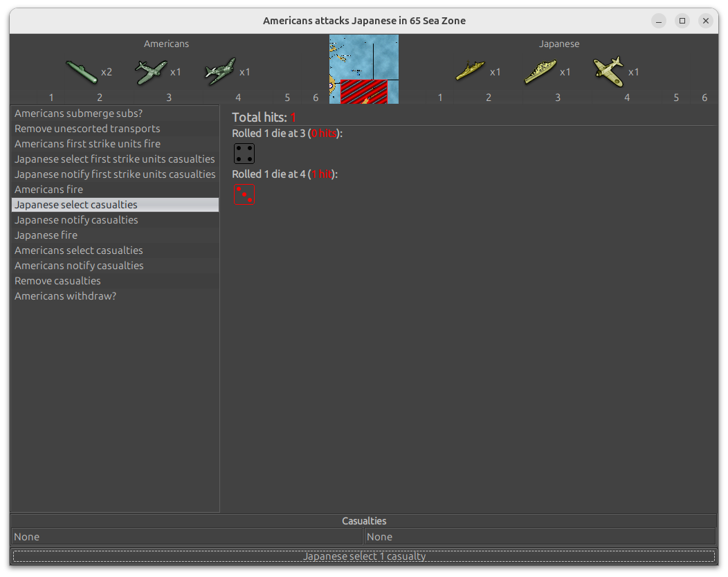Click the red die showing three

point(244,194)
